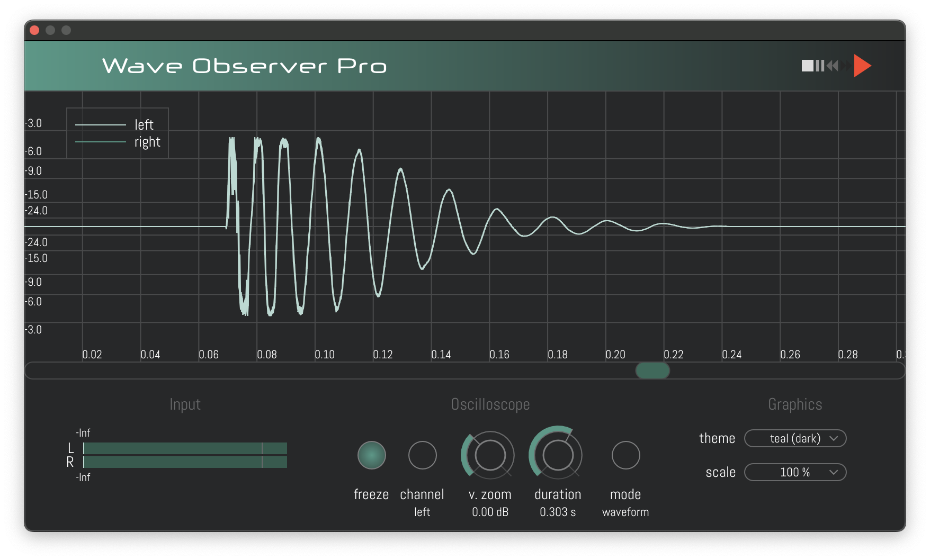This screenshot has height=560, width=930.
Task: Click the left value under channel
Action: pos(422,512)
